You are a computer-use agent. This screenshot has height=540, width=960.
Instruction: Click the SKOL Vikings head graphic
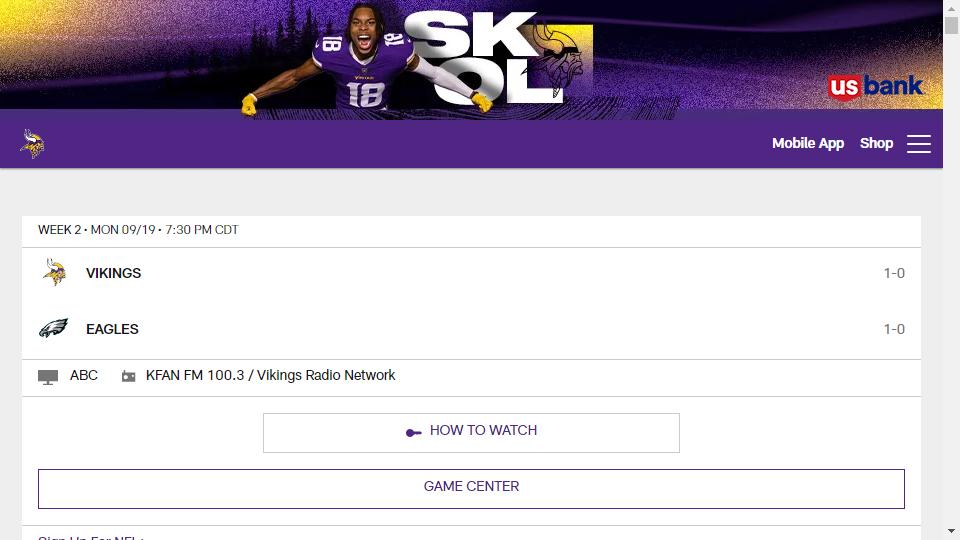560,61
